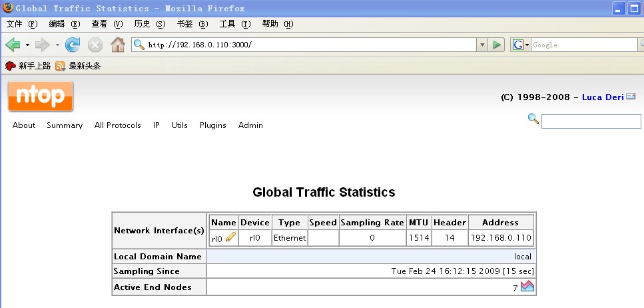Click the pencil edit icon next to rl0
This screenshot has height=308, width=644.
point(231,237)
